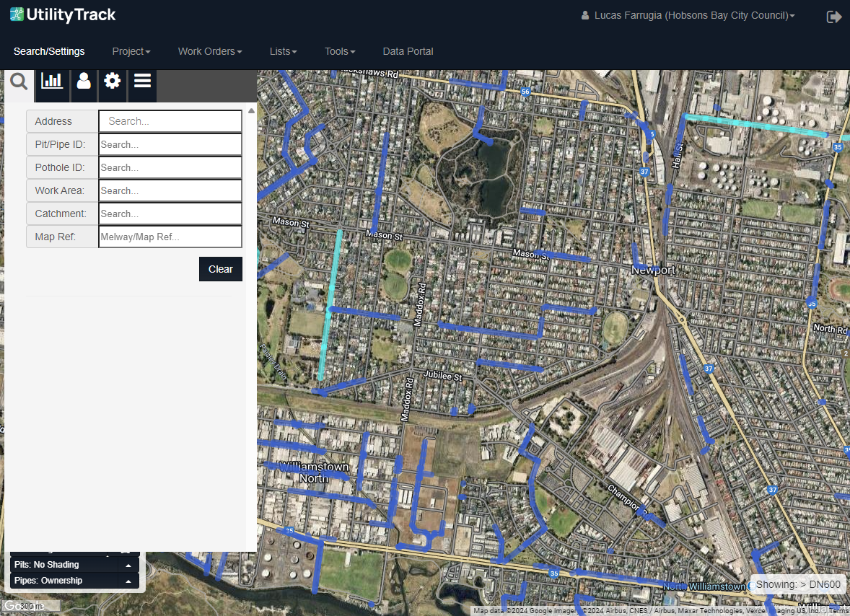Viewport: 850px width, 616px height.
Task: Click the UtilityTrack logo
Action: (x=63, y=15)
